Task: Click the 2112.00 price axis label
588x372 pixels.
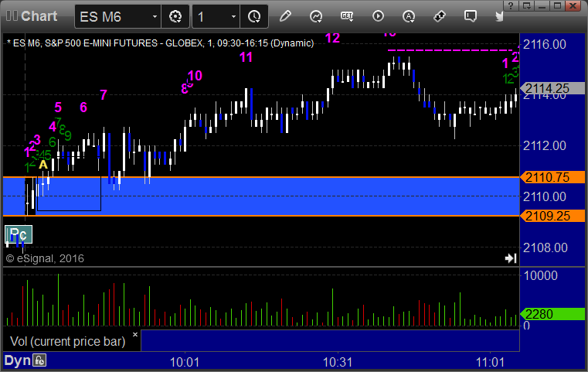Action: (545, 145)
